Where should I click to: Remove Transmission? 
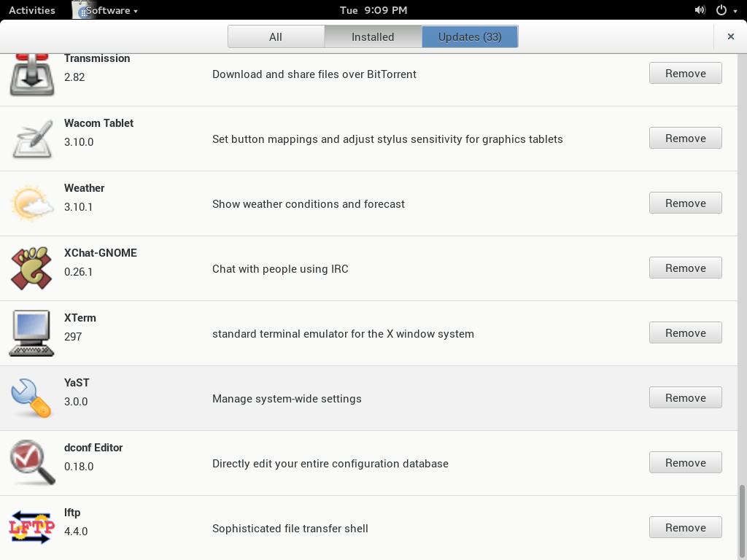pos(686,74)
